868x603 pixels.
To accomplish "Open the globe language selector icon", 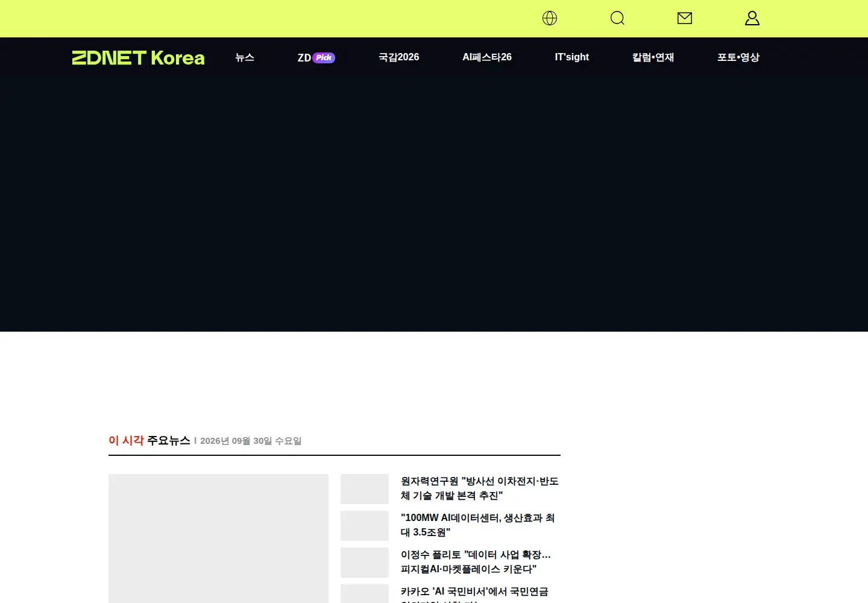I will pos(550,18).
